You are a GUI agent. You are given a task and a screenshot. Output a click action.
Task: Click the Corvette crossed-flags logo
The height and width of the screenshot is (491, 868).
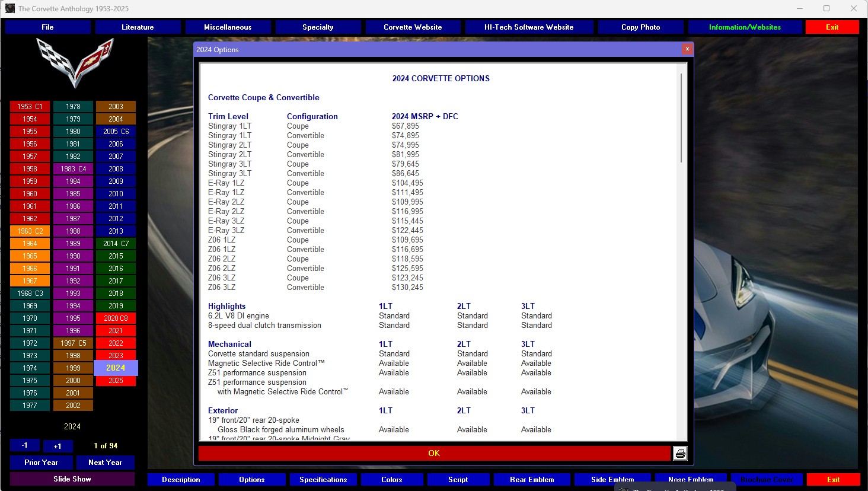click(75, 62)
